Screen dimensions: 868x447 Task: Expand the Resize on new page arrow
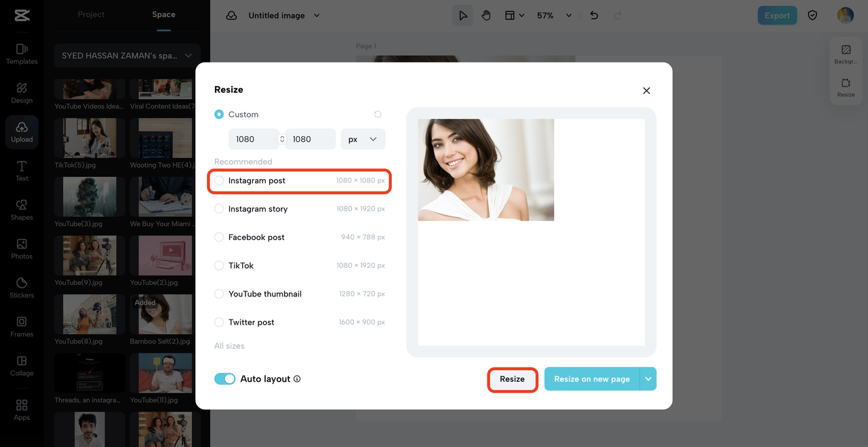coord(648,379)
